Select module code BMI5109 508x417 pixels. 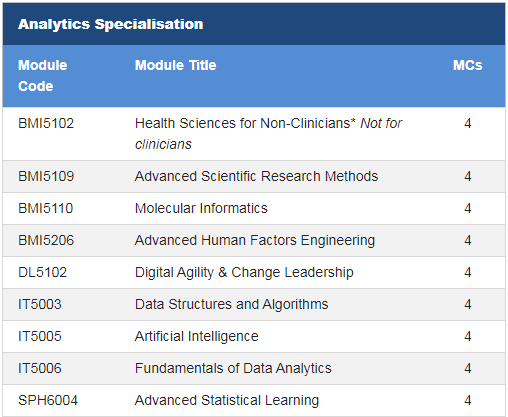pos(46,176)
